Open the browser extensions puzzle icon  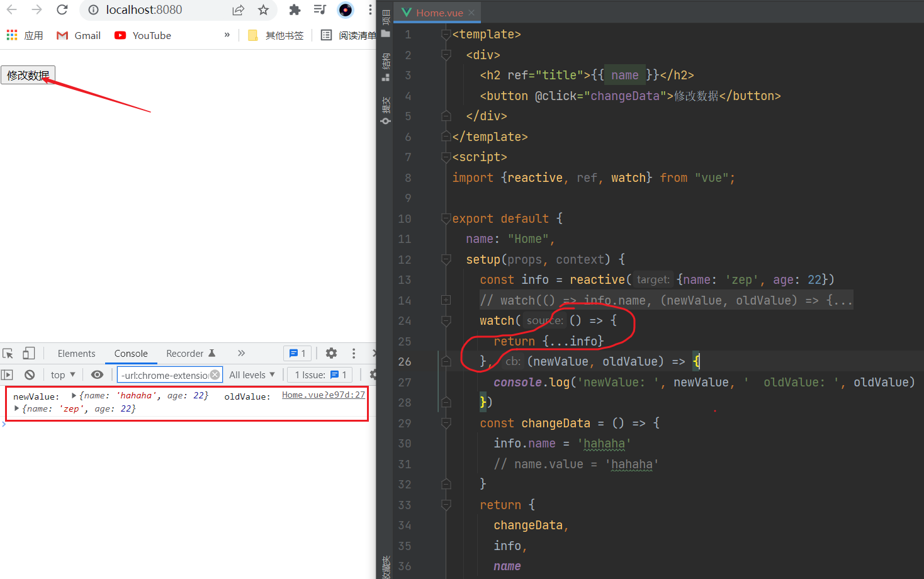point(294,11)
